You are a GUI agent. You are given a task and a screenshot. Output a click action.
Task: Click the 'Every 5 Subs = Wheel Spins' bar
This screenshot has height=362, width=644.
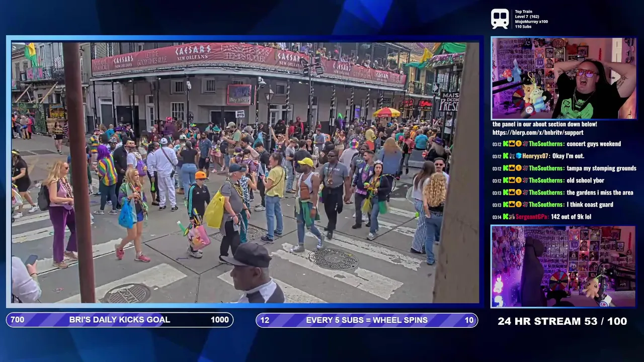[x=367, y=320]
